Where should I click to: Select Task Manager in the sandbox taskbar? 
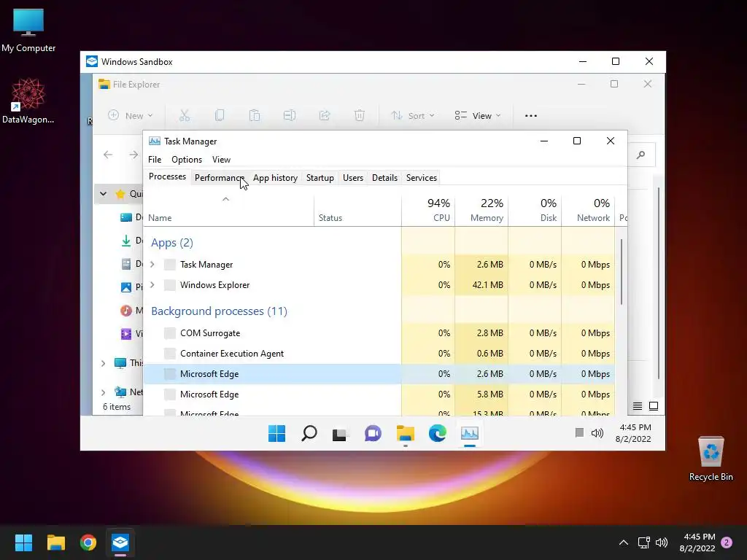pyautogui.click(x=470, y=433)
